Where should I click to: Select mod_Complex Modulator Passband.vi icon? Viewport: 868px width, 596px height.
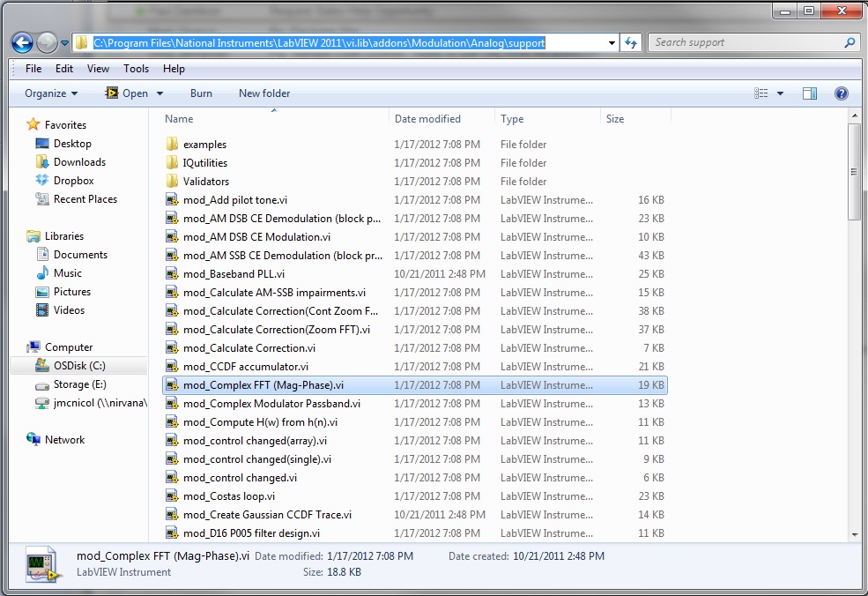(x=172, y=403)
